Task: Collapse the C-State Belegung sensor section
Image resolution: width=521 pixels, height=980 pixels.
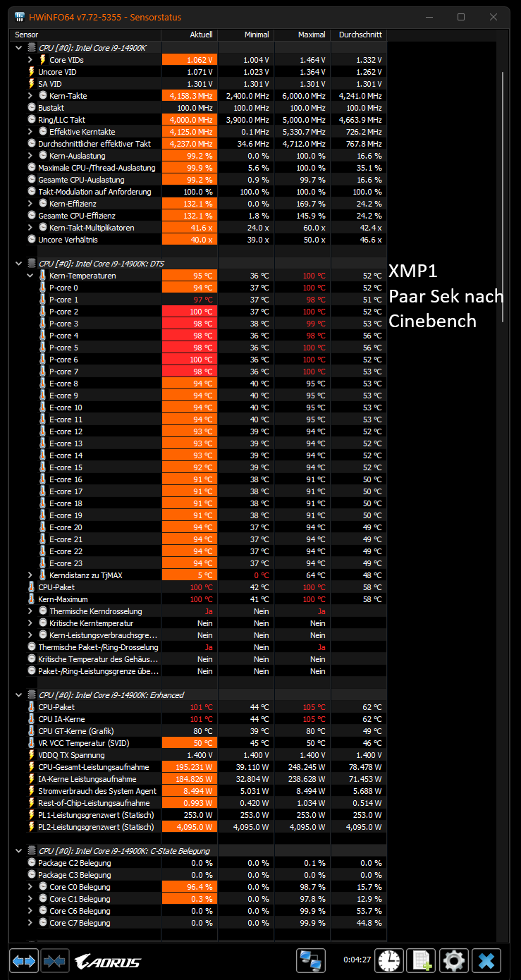Action: [19, 851]
